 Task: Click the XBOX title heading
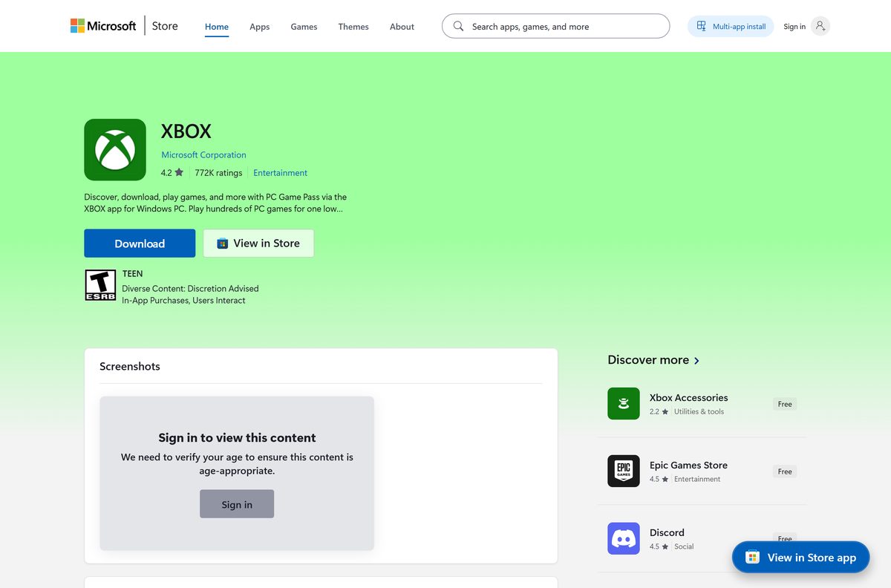tap(186, 131)
